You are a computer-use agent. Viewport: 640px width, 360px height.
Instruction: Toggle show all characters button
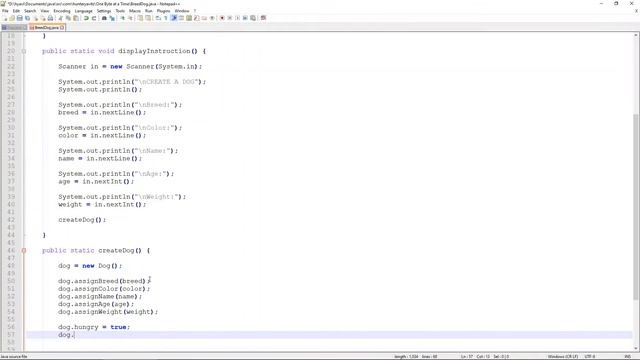tap(166, 18)
